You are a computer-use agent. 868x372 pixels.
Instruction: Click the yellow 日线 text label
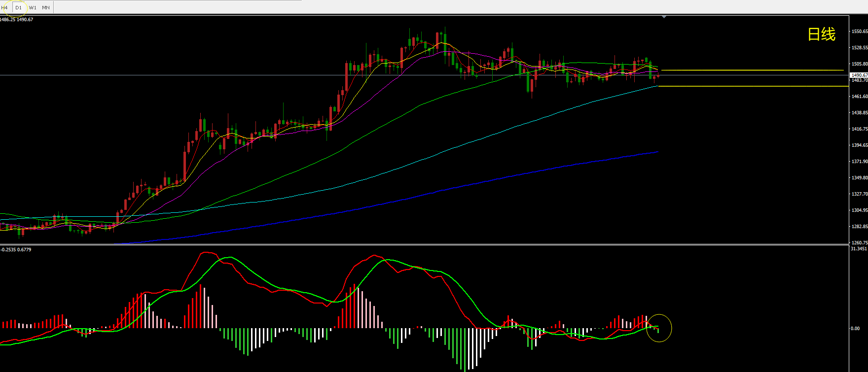click(x=821, y=34)
